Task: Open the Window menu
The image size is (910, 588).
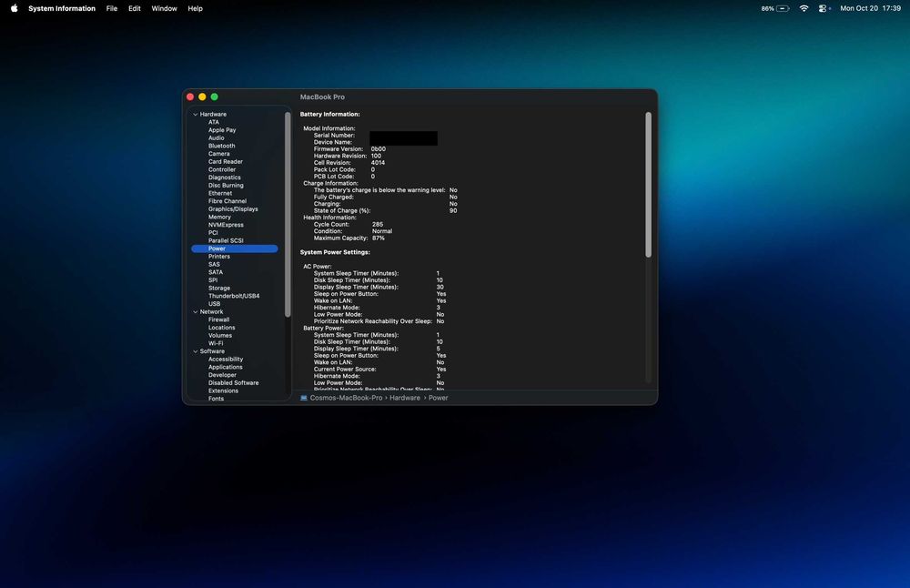Action: pyautogui.click(x=164, y=8)
